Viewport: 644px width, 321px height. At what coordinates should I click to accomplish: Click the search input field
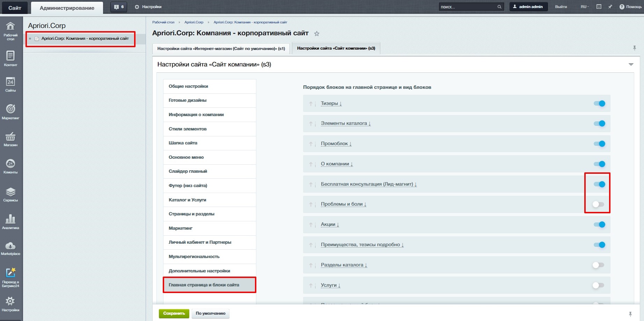click(467, 7)
